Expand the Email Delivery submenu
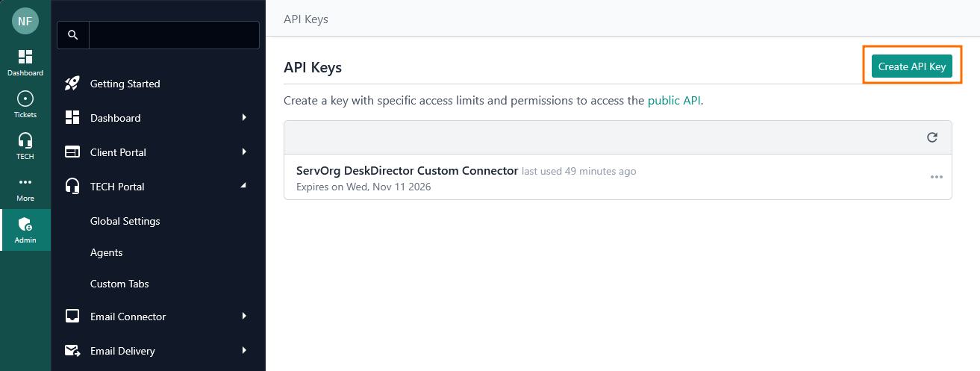 pos(244,351)
